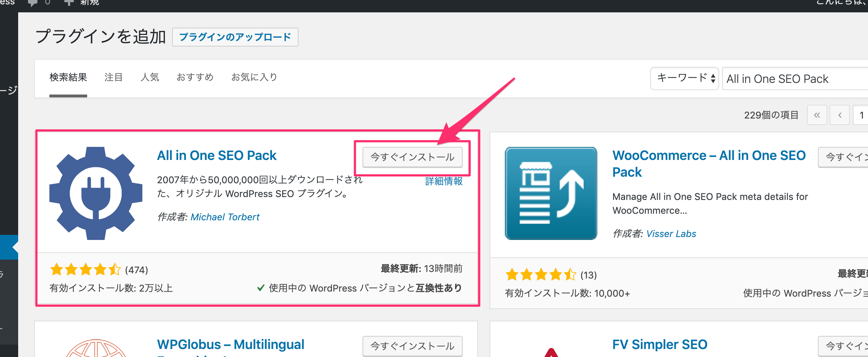This screenshot has height=357, width=868.
Task: Click the « first-page pagination button
Action: point(817,115)
